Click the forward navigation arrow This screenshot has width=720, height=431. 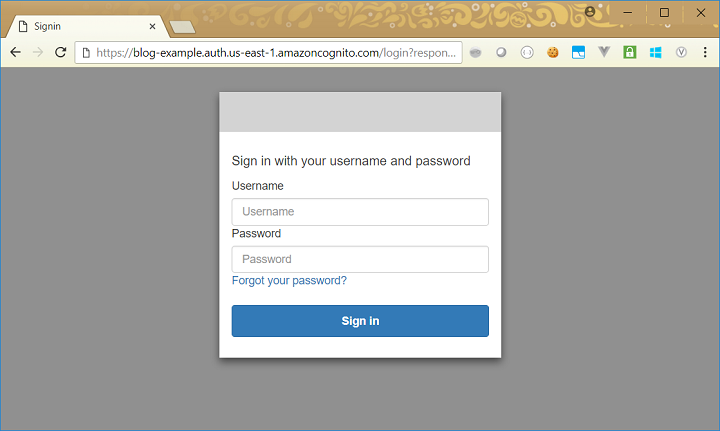pos(38,52)
